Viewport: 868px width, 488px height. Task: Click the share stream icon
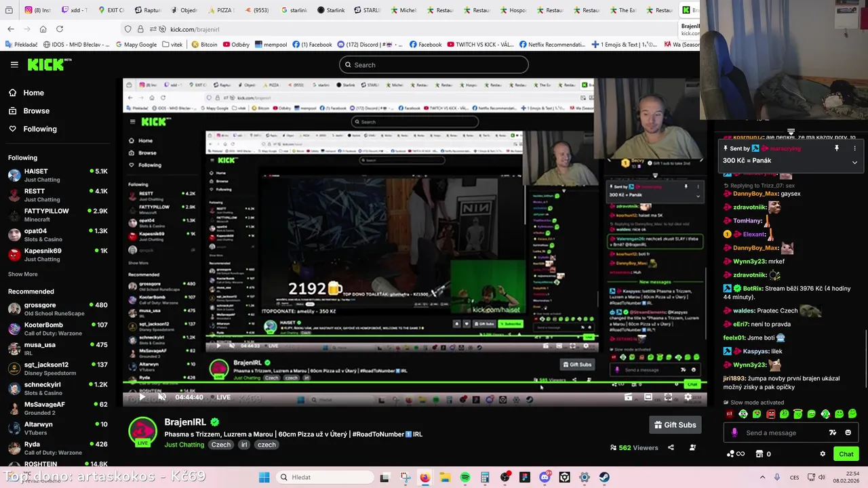pyautogui.click(x=671, y=447)
